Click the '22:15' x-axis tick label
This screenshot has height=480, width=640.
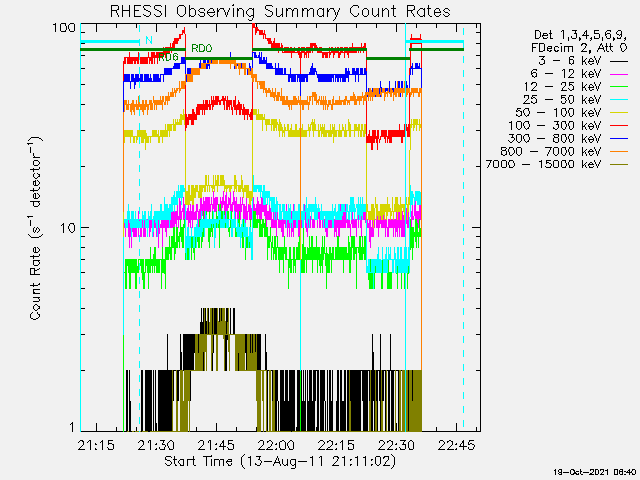coord(336,445)
